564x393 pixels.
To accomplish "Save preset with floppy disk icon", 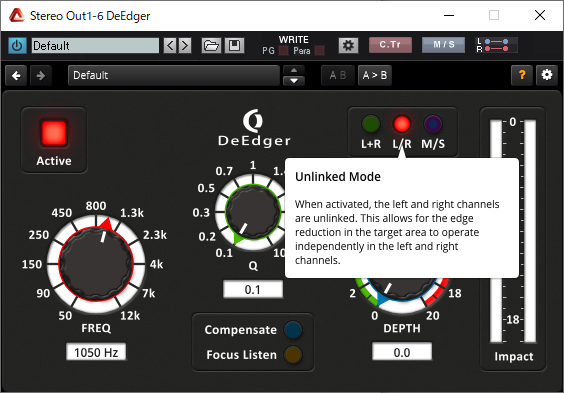I will click(x=235, y=46).
